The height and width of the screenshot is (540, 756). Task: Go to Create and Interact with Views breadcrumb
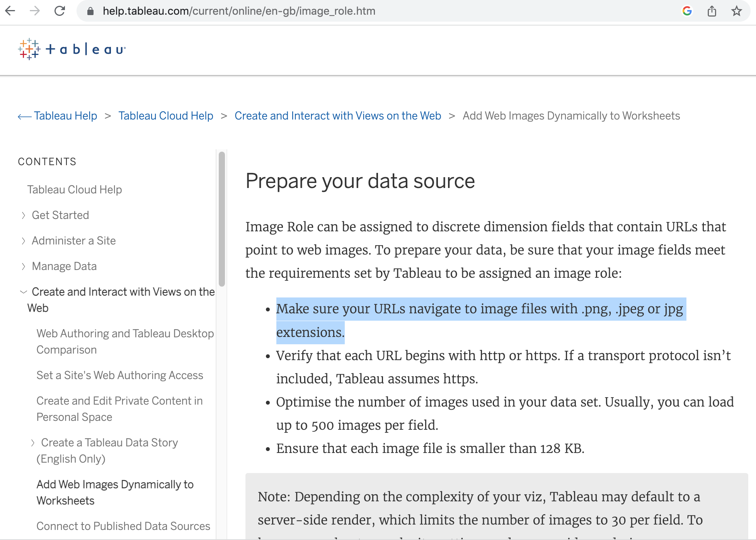[337, 116]
